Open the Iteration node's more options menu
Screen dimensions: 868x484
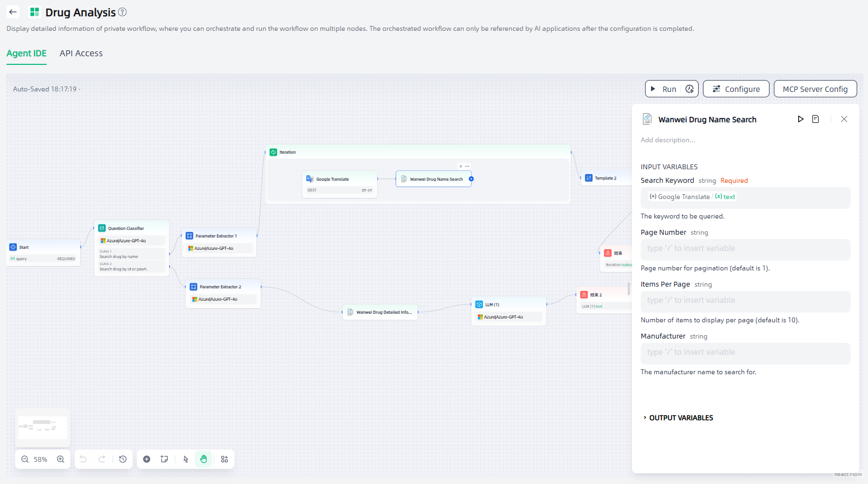point(468,166)
